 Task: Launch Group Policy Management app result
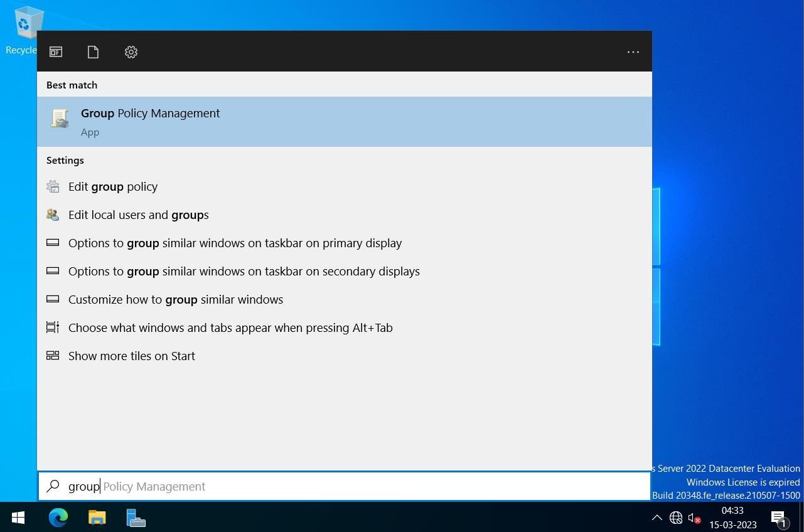[345, 122]
